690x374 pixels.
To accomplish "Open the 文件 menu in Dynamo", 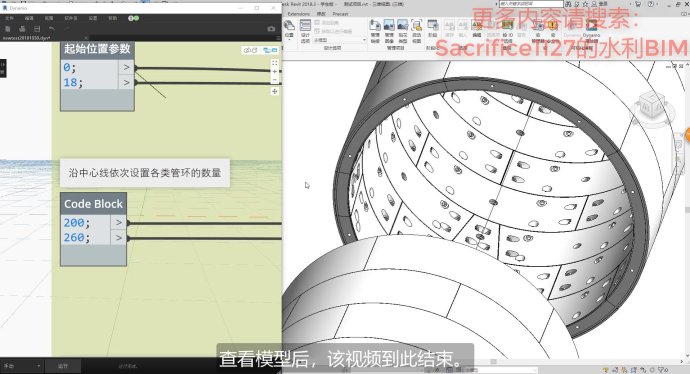I will [x=9, y=18].
